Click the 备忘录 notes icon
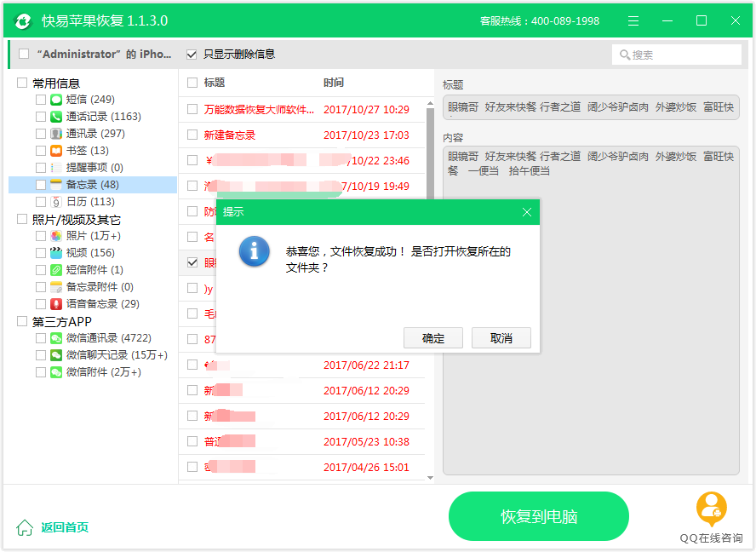 click(56, 185)
